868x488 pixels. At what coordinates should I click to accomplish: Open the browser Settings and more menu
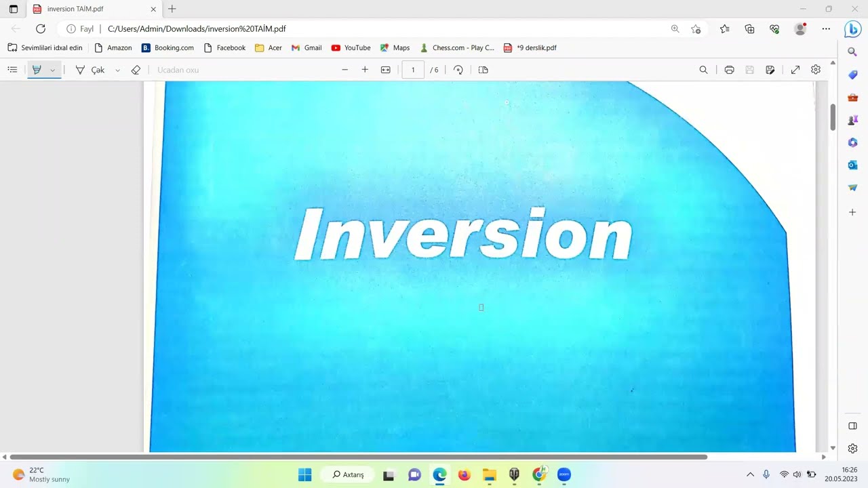tap(826, 28)
